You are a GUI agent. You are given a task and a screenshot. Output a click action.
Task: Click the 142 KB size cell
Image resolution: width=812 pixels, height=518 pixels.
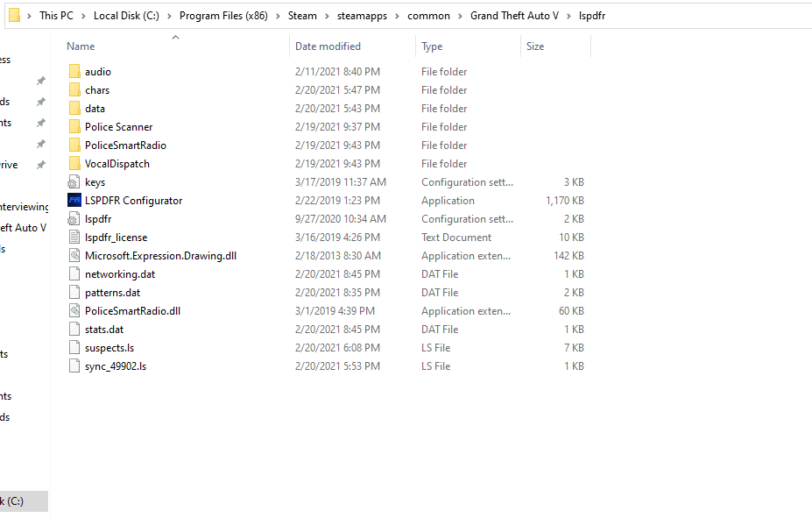[x=568, y=256]
